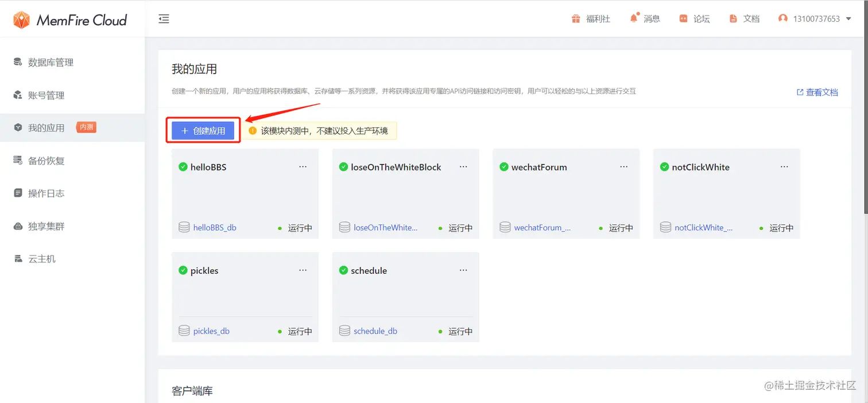868x403 pixels.
Task: Click the 内测 badge in the sidebar
Action: [87, 127]
